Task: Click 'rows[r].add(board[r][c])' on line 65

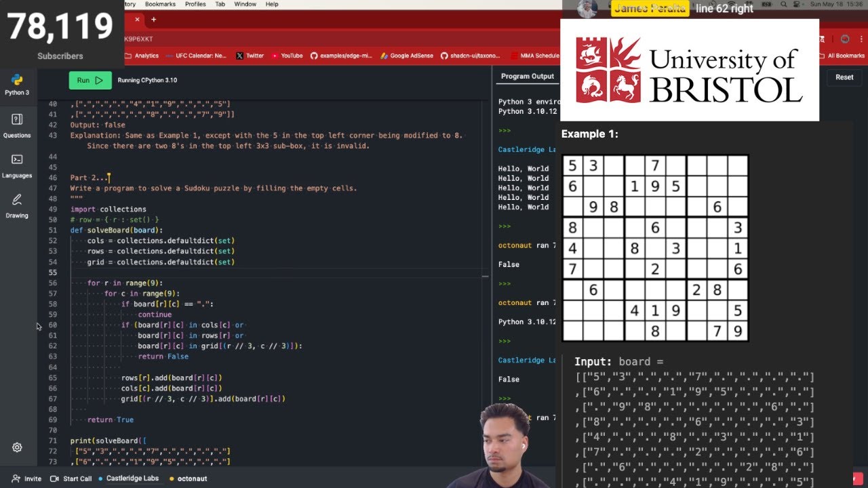Action: [172, 378]
